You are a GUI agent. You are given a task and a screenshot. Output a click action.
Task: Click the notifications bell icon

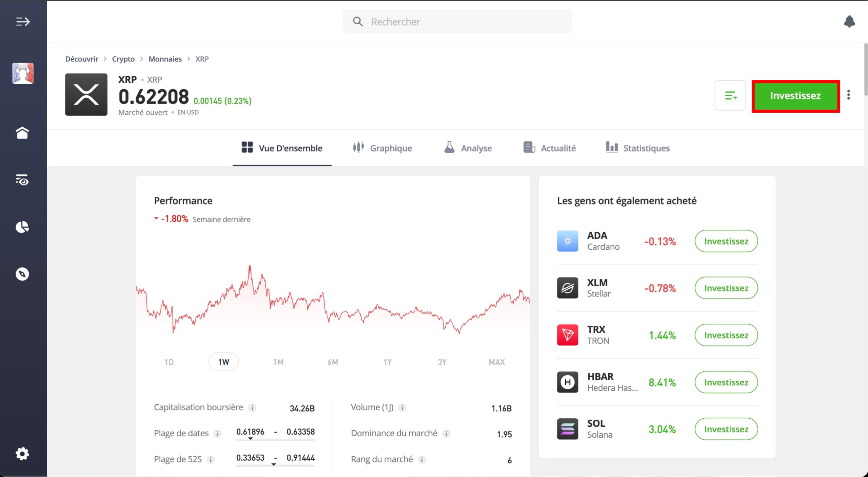[x=849, y=22]
